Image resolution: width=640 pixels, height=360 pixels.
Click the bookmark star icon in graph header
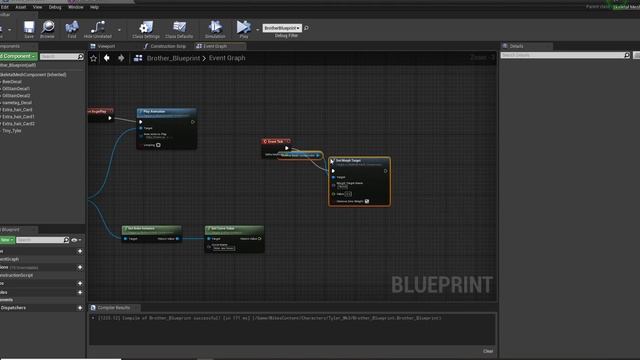pyautogui.click(x=93, y=58)
